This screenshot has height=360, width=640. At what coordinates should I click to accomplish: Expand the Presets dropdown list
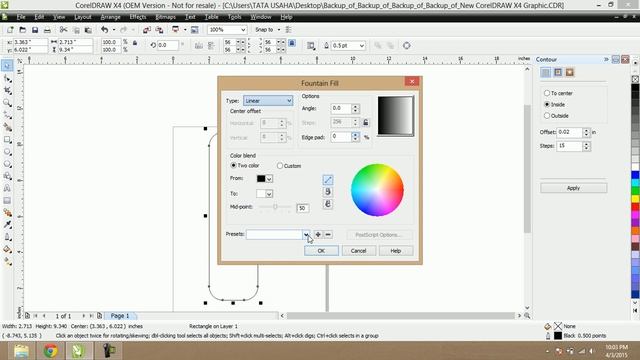pyautogui.click(x=306, y=234)
